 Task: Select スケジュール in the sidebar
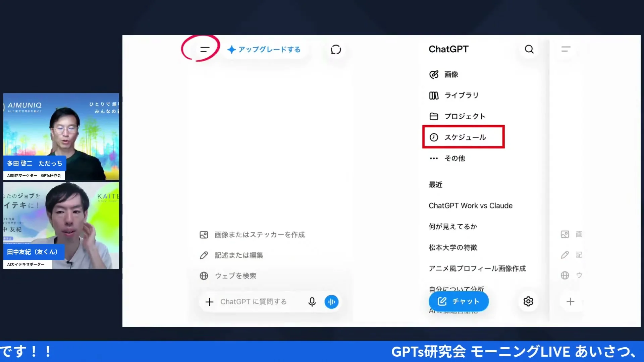464,137
